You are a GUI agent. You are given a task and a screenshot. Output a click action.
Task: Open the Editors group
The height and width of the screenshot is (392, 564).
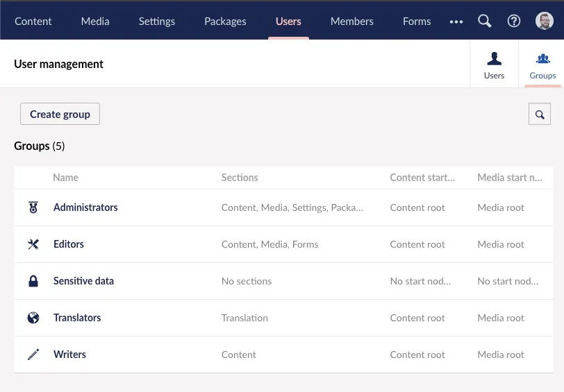(69, 244)
